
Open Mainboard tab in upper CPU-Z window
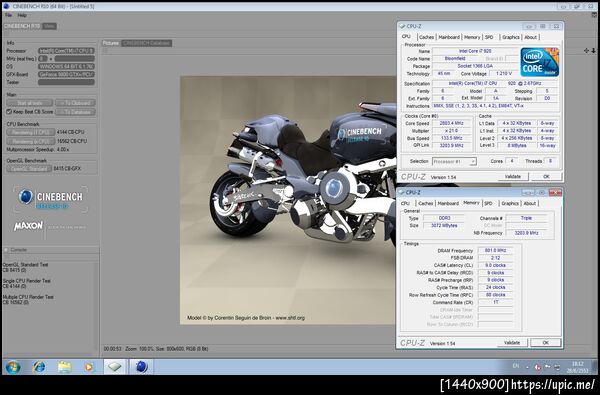pos(449,37)
